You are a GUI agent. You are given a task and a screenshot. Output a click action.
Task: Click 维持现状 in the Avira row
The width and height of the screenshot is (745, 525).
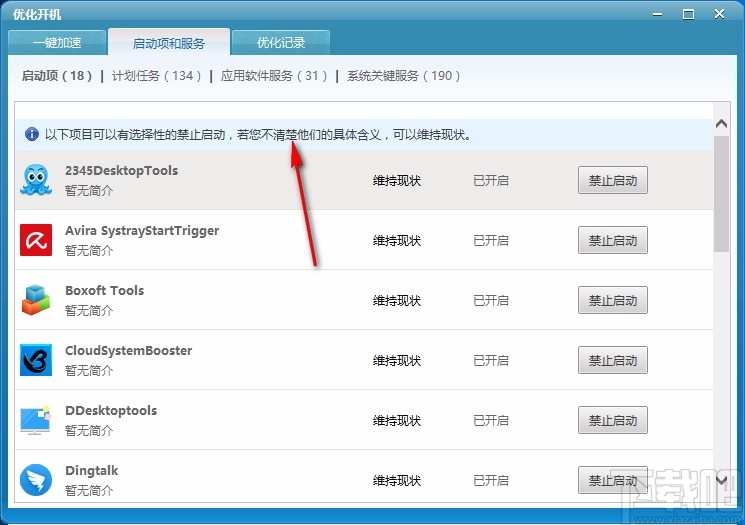[x=397, y=240]
